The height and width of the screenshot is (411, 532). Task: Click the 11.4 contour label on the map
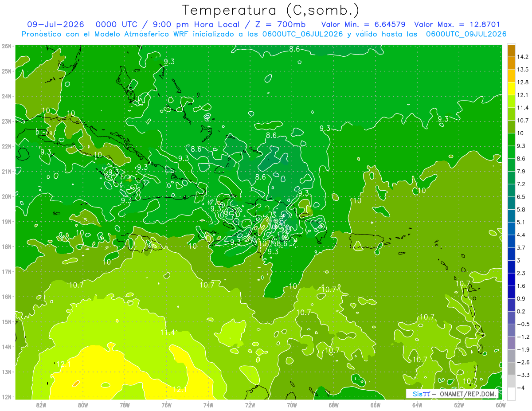pyautogui.click(x=168, y=332)
